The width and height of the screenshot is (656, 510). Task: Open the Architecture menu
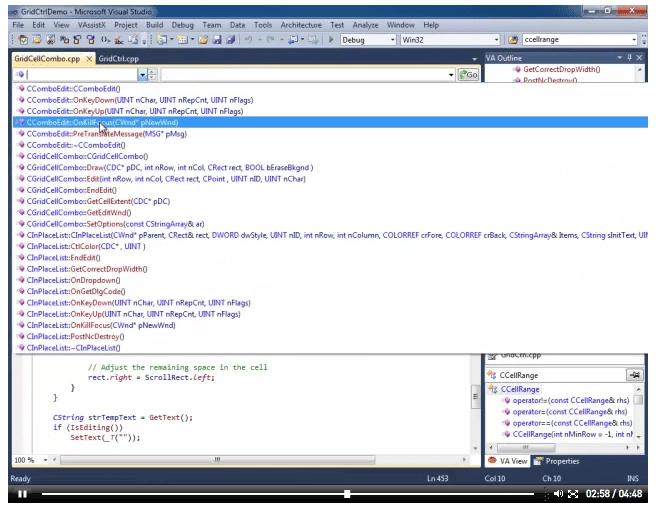[x=301, y=25]
